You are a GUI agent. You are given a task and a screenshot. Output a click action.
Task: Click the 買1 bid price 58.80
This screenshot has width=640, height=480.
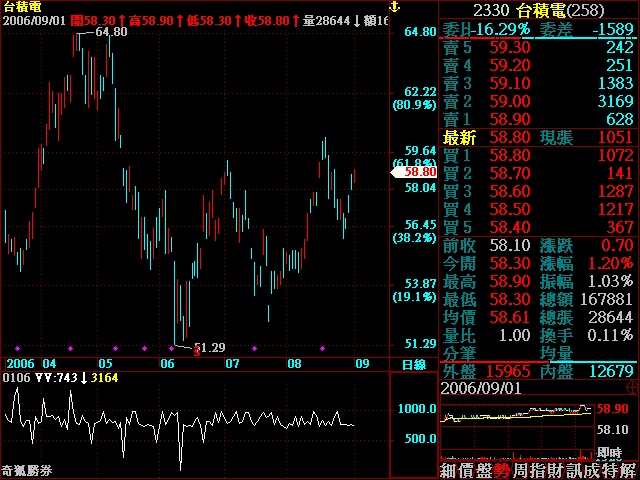point(510,156)
